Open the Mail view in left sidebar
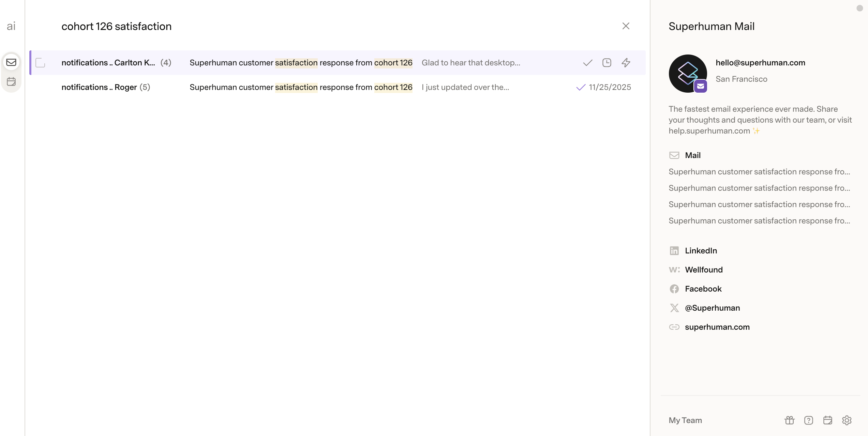 pyautogui.click(x=11, y=62)
